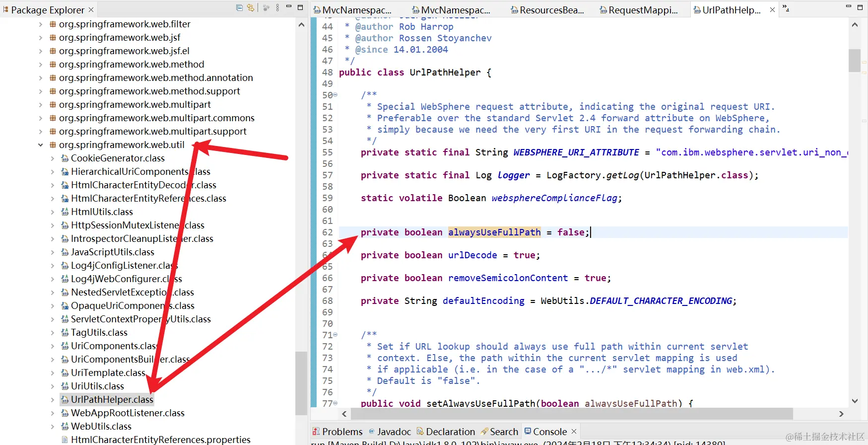Select OpaqueUriComponents.class in the tree
This screenshot has width=868, height=445.
pos(133,306)
